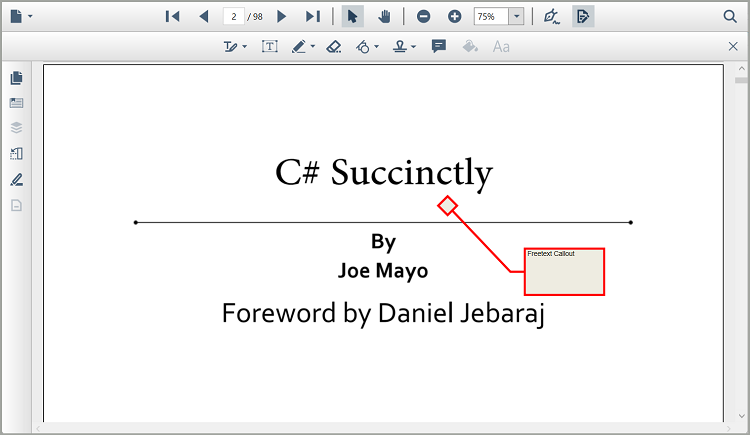750x435 pixels.
Task: Add a sticky note comment
Action: [x=438, y=47]
